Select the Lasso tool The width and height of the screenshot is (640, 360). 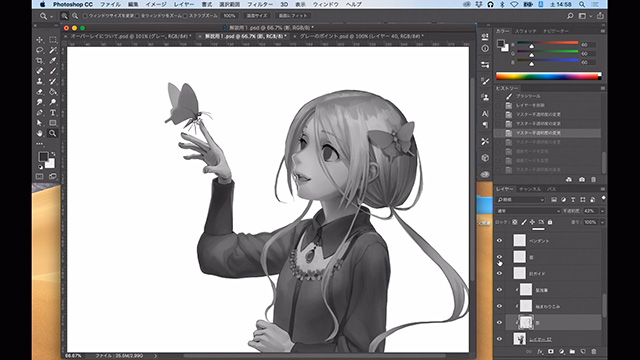pyautogui.click(x=40, y=50)
